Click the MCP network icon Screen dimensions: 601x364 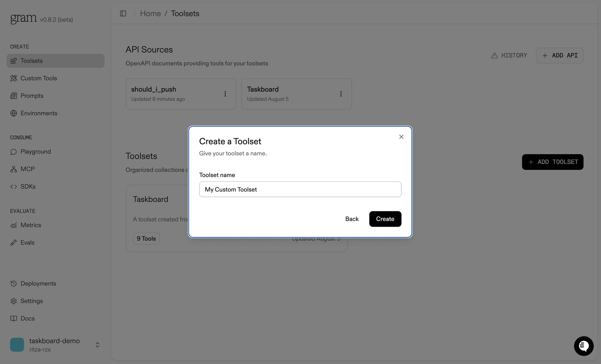[13, 169]
